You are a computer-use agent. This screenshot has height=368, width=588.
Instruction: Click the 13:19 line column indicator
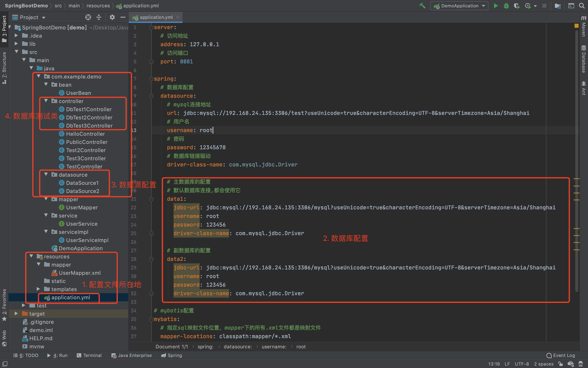pos(494,364)
